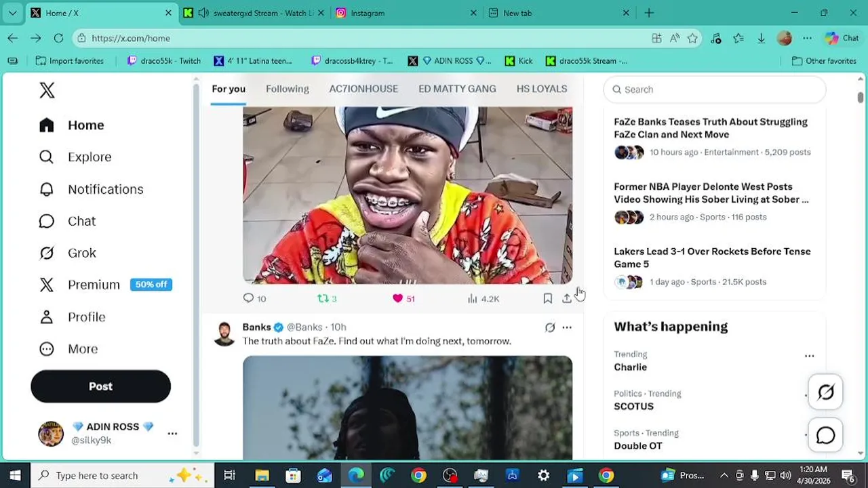
Task: Click the repost icon showing 3
Action: point(323,298)
